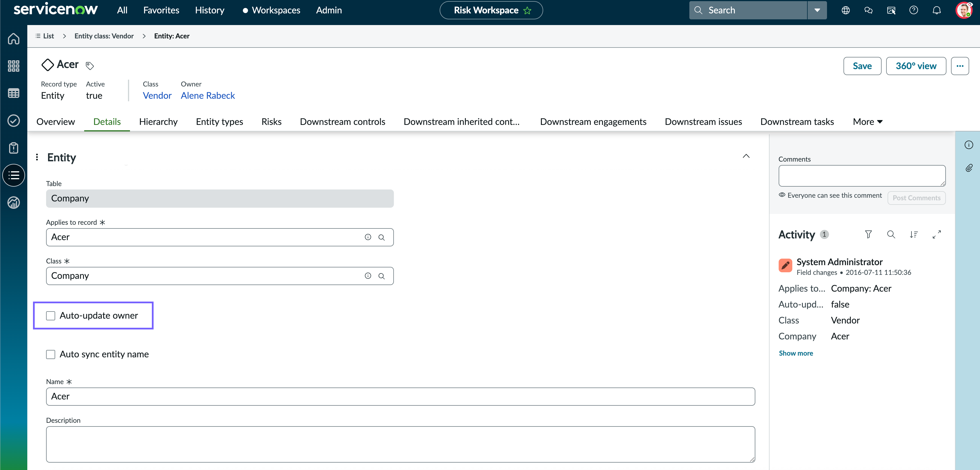Viewport: 980px width, 470px height.
Task: Open owner Alene Rabeck link
Action: coord(208,96)
